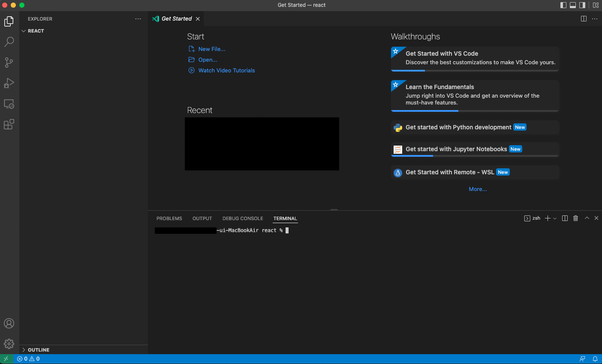This screenshot has height=364, width=602.
Task: Open the Remote Explorer view
Action: (x=9, y=104)
